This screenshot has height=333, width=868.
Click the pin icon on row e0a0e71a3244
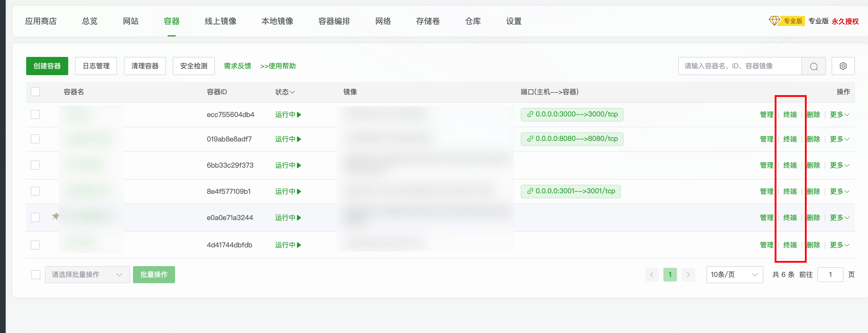[x=56, y=216]
